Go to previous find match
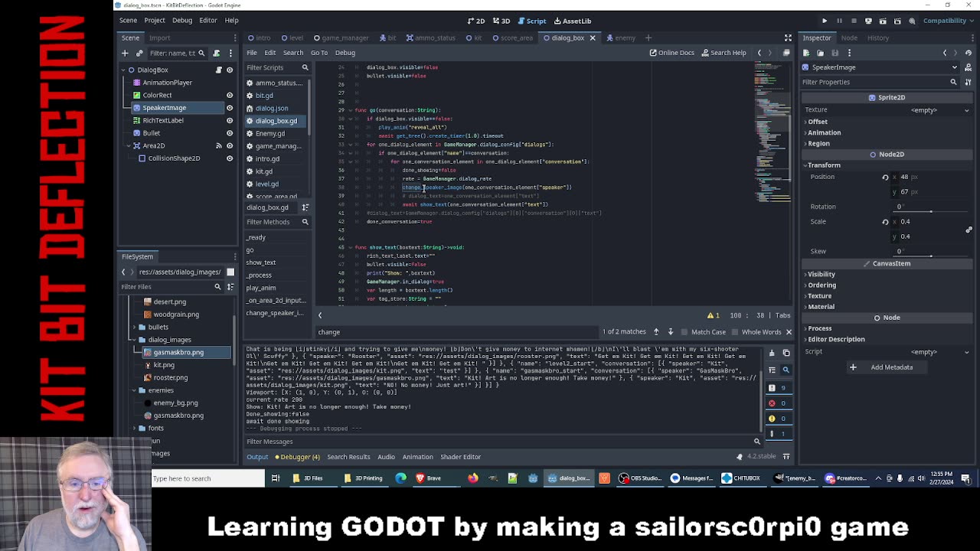This screenshot has height=551, width=980. pyautogui.click(x=656, y=331)
